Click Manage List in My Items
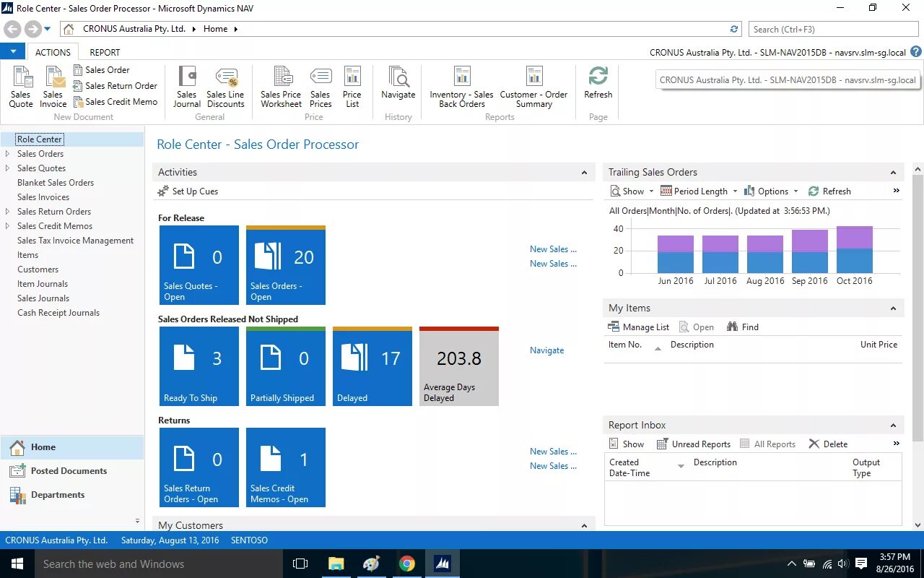The image size is (924, 578). [639, 327]
